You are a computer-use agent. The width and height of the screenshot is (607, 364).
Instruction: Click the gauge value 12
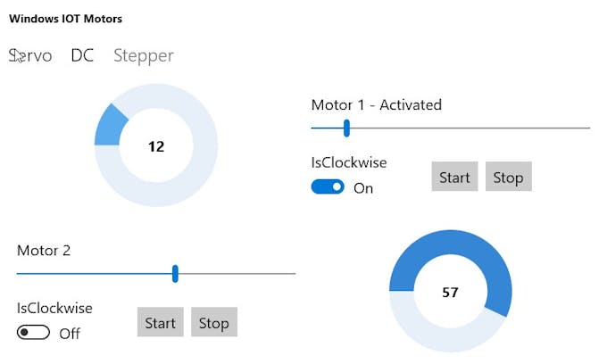pyautogui.click(x=156, y=146)
